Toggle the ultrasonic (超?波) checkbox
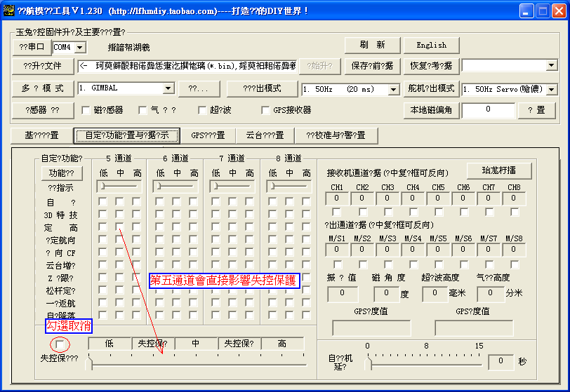This screenshot has width=570, height=392. 202,110
